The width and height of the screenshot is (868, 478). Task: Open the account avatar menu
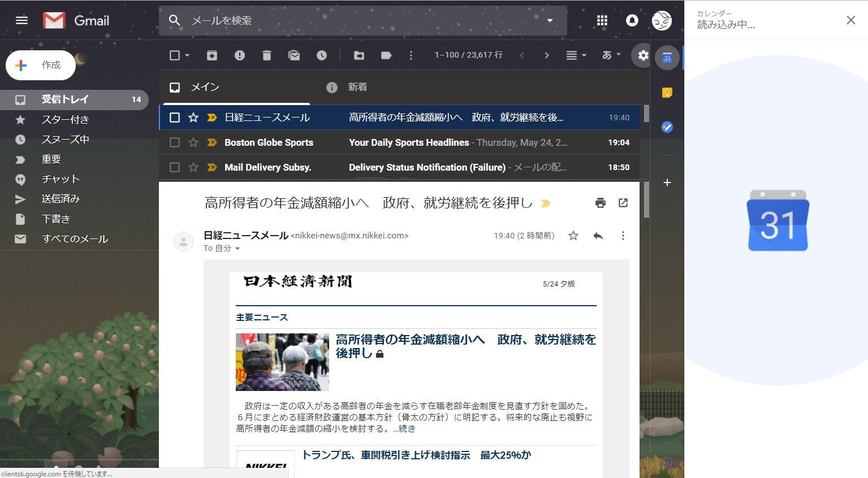coord(662,20)
